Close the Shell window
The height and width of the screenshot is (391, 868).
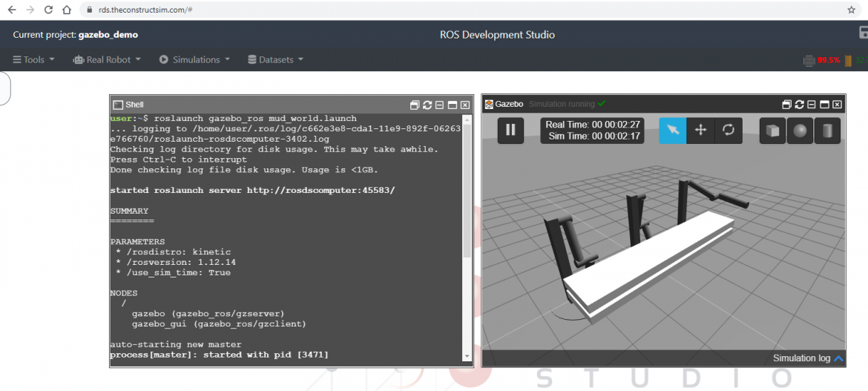(465, 105)
